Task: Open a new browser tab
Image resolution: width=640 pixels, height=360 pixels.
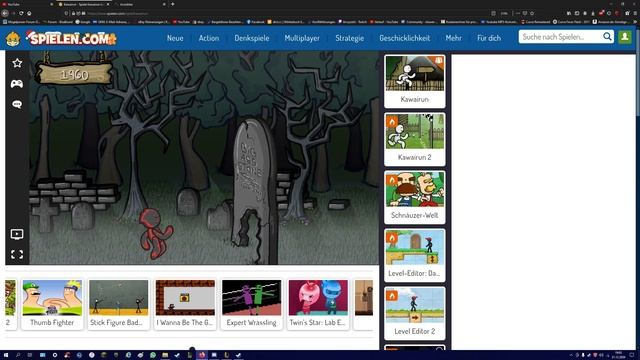Action: [173, 4]
